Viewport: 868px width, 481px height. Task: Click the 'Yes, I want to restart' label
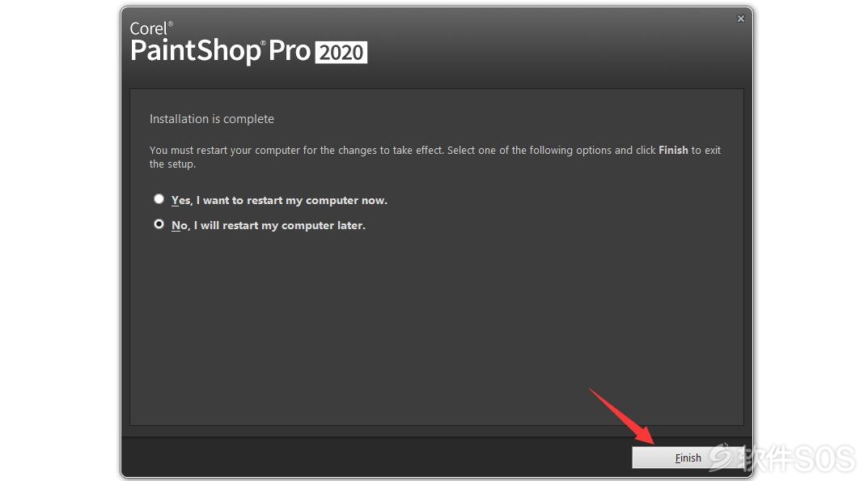[x=279, y=201]
